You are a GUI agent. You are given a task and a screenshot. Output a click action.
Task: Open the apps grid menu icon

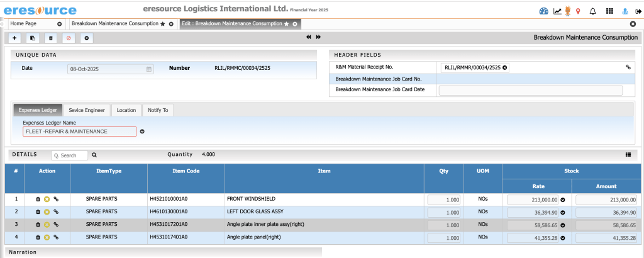tap(609, 11)
